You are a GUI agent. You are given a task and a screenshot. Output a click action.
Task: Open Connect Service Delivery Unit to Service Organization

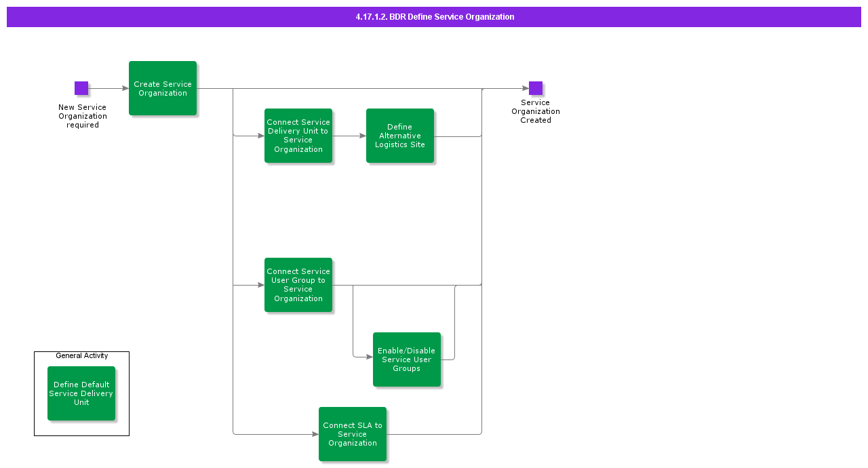tap(298, 136)
